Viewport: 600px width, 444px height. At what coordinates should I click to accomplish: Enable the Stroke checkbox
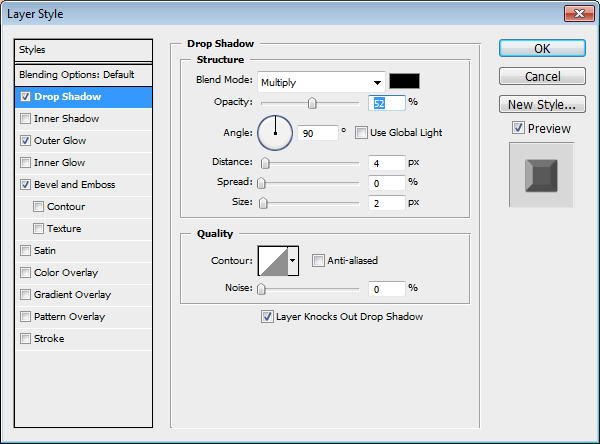point(25,339)
